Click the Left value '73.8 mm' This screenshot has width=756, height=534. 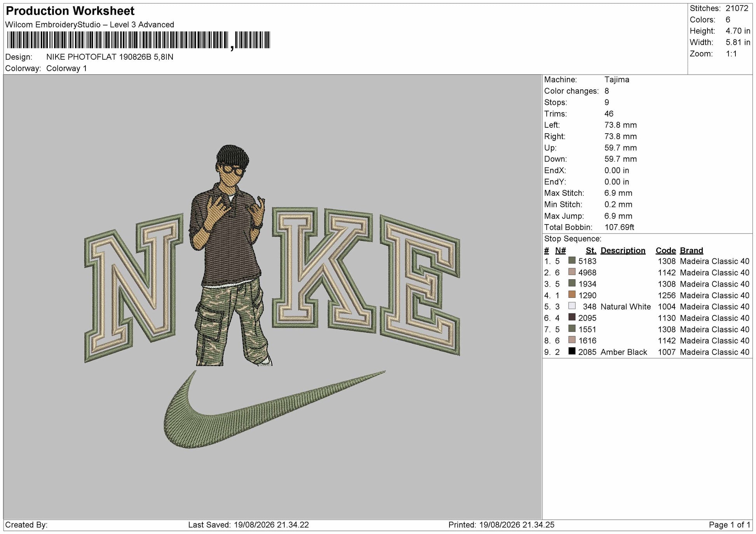[621, 125]
